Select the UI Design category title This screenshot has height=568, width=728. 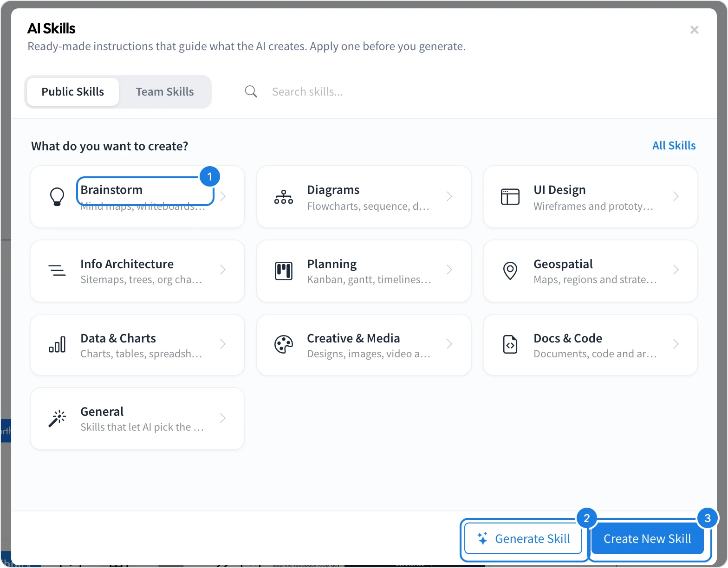(559, 190)
